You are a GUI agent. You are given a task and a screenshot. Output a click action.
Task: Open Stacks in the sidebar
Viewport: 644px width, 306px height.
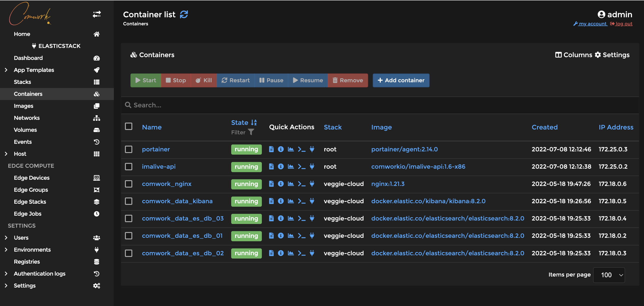tap(57, 82)
